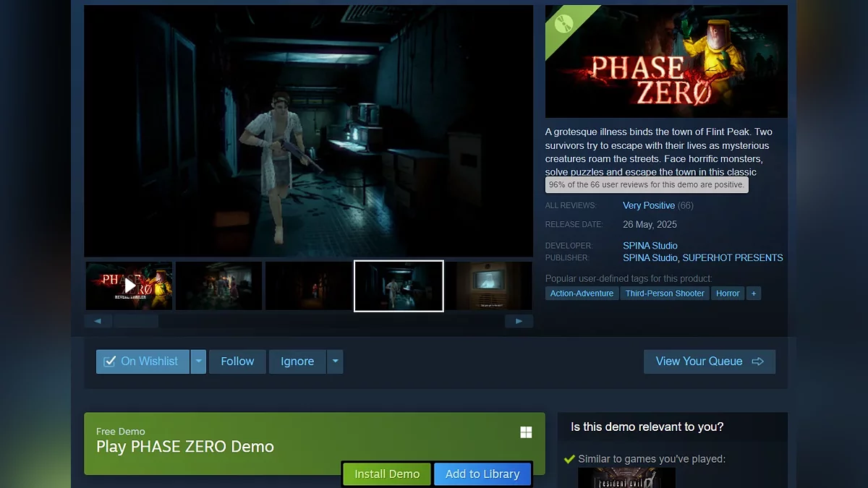The height and width of the screenshot is (488, 868).
Task: Click the queue arrow icon
Action: [x=758, y=361]
